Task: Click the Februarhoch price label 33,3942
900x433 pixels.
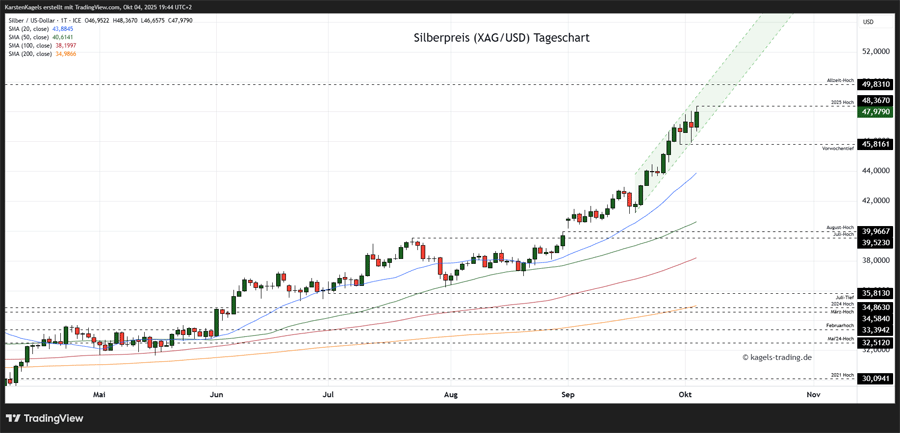Action: pos(875,329)
